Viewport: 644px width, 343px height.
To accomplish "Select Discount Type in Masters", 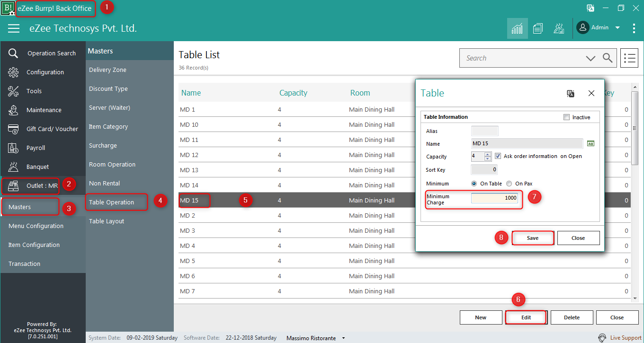I will pos(108,88).
